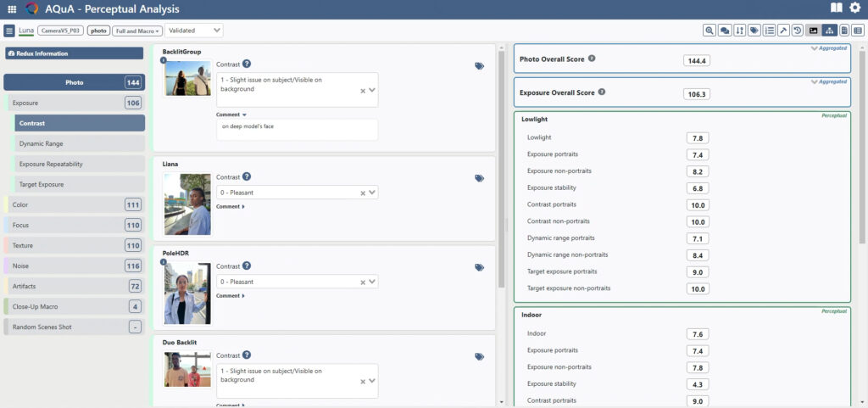Open the apps grid icon
Viewport: 868px width, 408px height.
12,8
